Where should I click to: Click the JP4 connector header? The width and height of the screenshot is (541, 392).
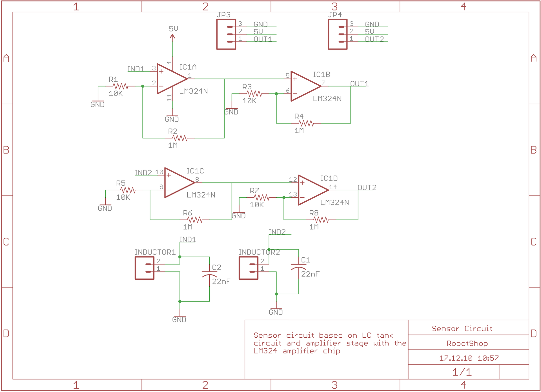[337, 34]
